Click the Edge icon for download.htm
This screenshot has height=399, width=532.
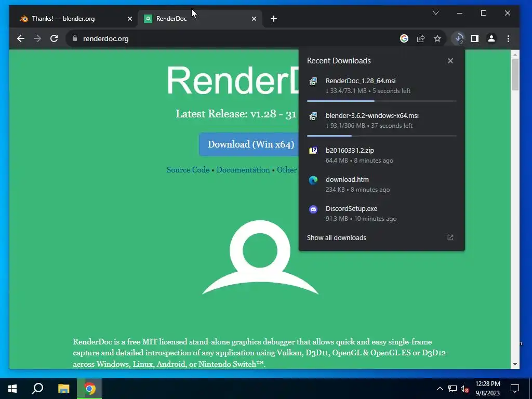point(313,180)
